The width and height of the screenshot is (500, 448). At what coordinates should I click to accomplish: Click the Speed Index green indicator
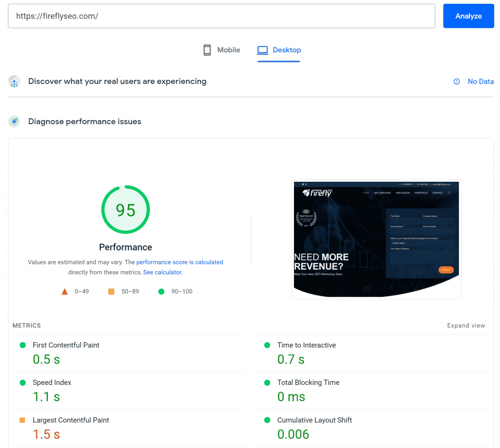click(22, 383)
